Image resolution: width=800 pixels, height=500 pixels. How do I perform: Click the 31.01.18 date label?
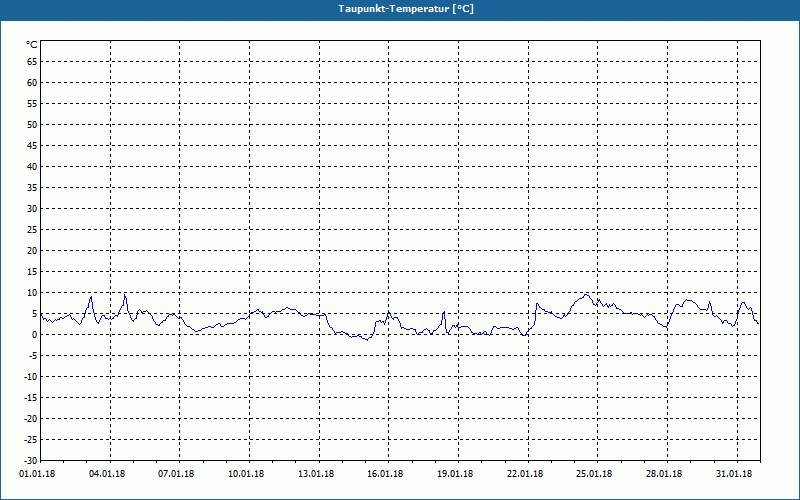tap(734, 474)
